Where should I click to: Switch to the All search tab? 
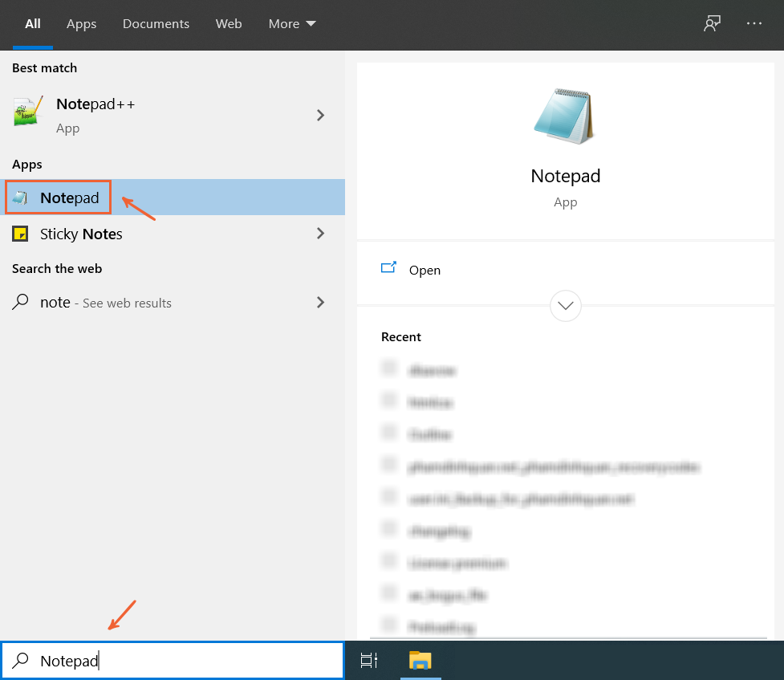click(33, 23)
